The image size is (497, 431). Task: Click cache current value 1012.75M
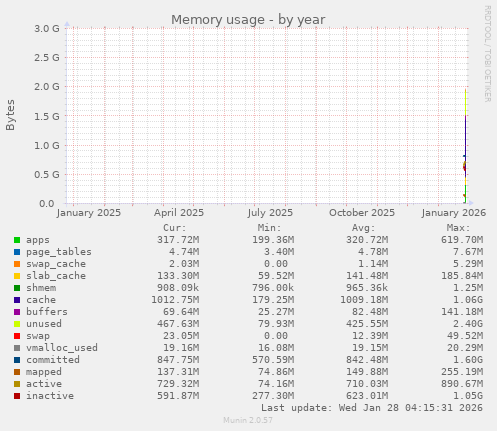[x=175, y=300]
